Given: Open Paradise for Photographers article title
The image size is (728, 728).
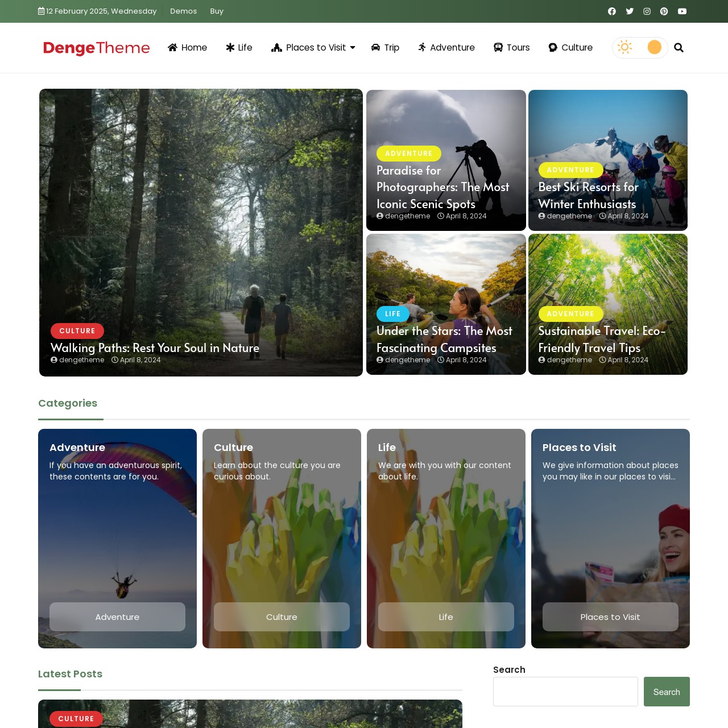Looking at the screenshot, I should pyautogui.click(x=443, y=187).
